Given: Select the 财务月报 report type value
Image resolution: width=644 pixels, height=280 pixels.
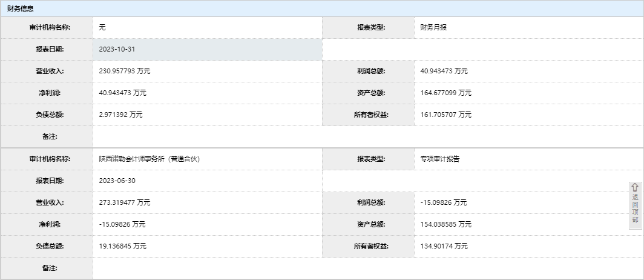Looking at the screenshot, I should coord(433,27).
